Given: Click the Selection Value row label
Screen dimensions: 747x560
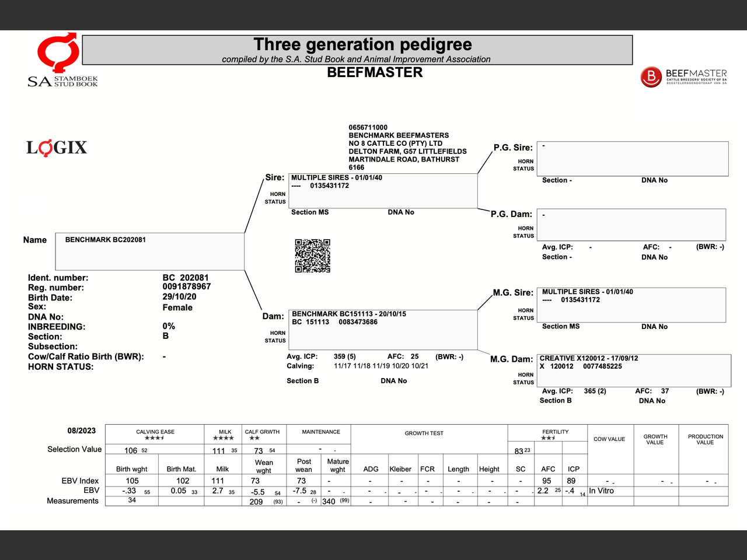Looking at the screenshot, I should [x=75, y=449].
